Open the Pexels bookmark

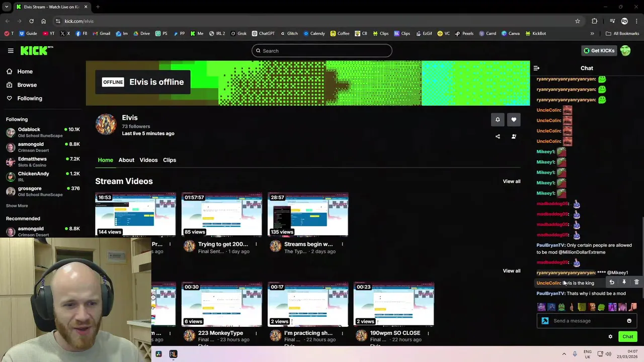[x=464, y=34]
